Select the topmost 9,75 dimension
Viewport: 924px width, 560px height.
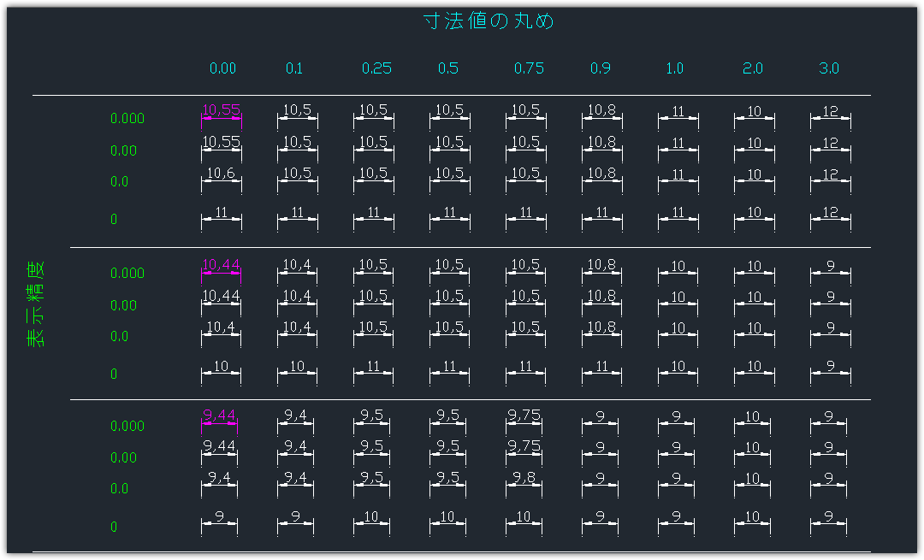click(x=524, y=416)
